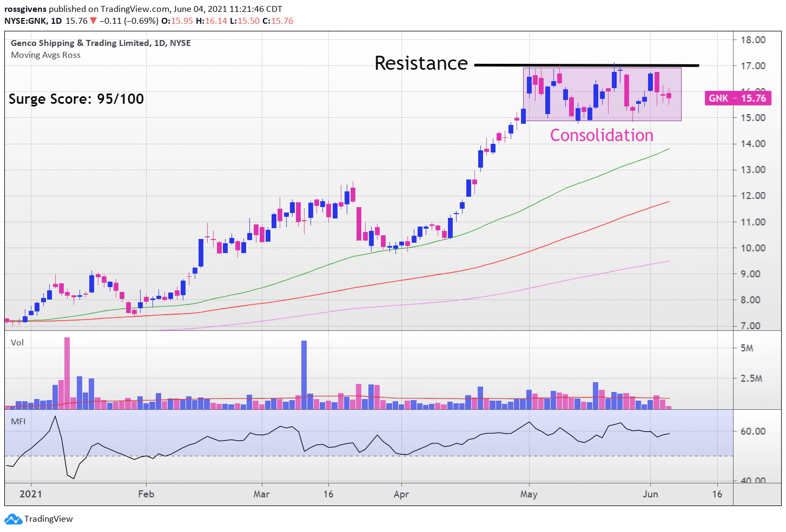Click the Vol indicator label

point(17,342)
